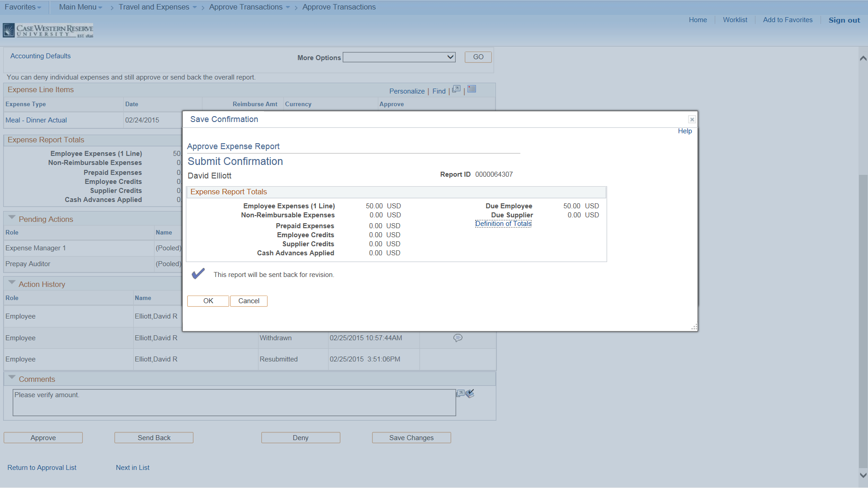Image resolution: width=868 pixels, height=488 pixels.
Task: Click GO next to More Options
Action: pyautogui.click(x=477, y=56)
